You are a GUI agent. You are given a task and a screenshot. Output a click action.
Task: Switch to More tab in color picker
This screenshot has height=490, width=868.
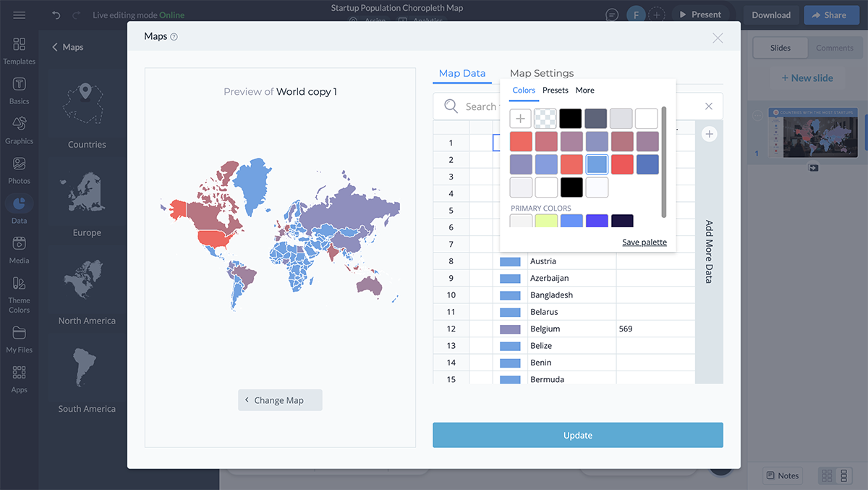[x=584, y=90]
